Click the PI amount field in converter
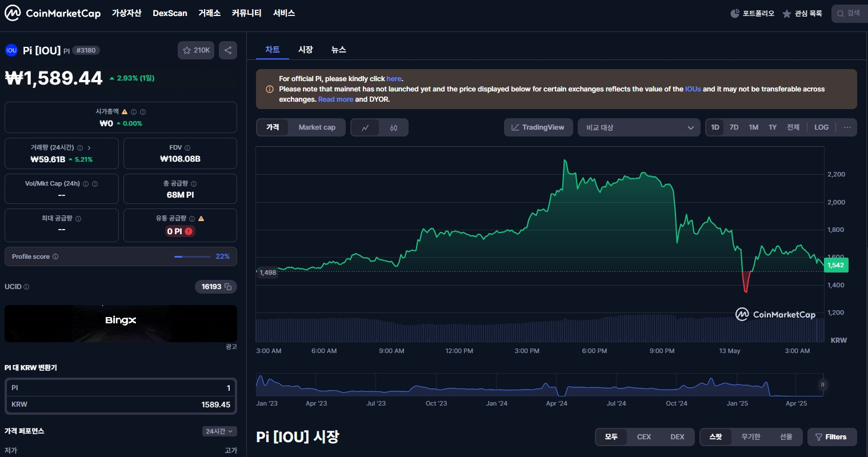868x457 pixels. (x=121, y=388)
